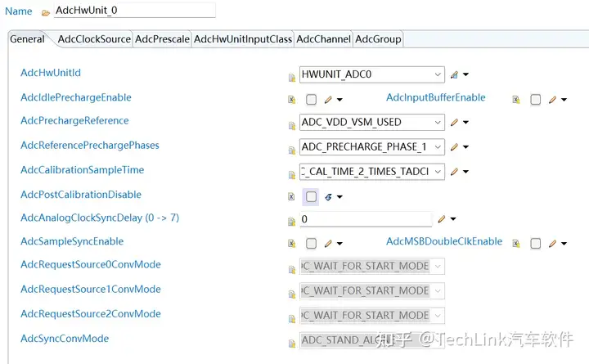Image resolution: width=589 pixels, height=364 pixels.
Task: Enable the AdcIdlePrechargeEnable checkbox
Action: pyautogui.click(x=311, y=100)
